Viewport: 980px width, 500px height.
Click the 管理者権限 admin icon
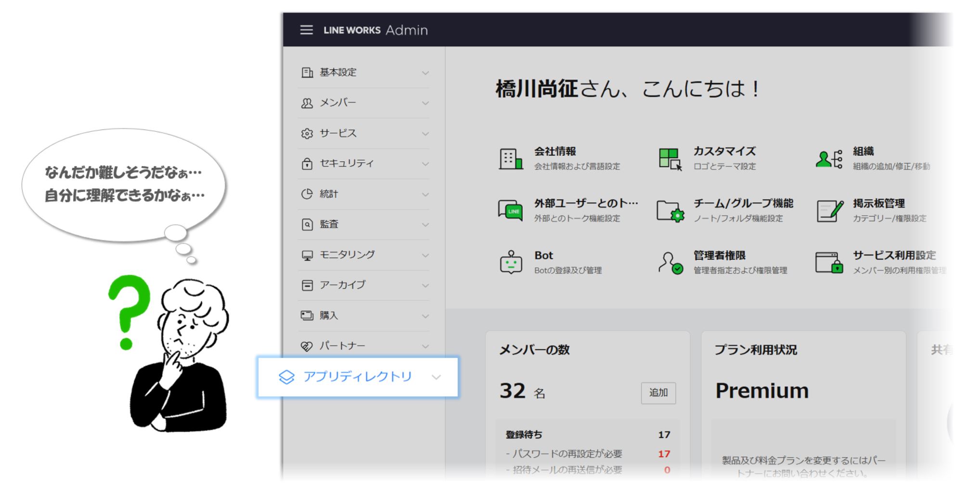coord(670,263)
